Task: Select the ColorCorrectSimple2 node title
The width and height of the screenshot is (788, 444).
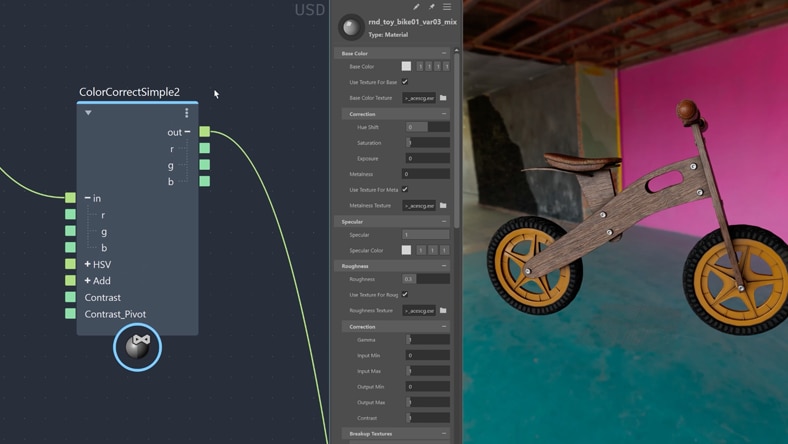Action: 129,92
